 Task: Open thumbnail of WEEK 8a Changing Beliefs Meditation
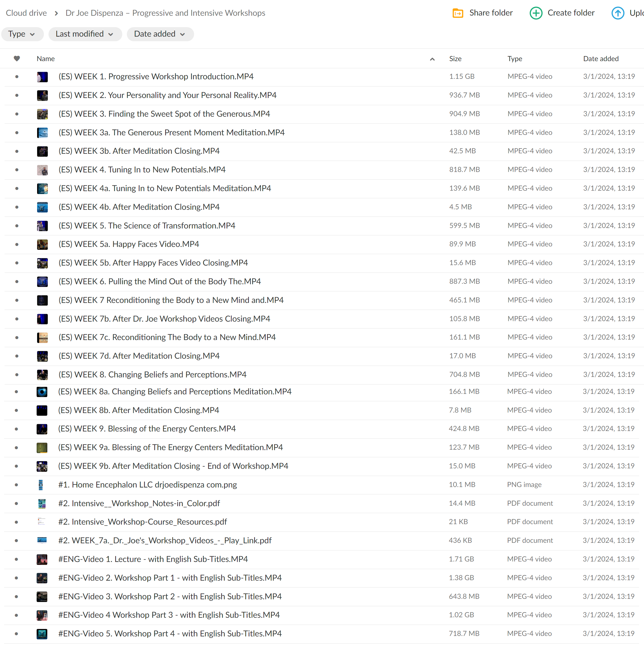42,391
